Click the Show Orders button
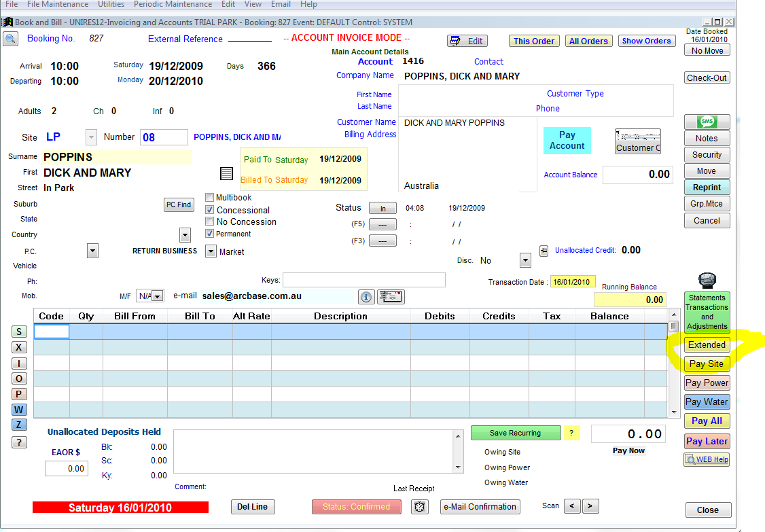Viewport: 765px width, 532px height. click(646, 41)
